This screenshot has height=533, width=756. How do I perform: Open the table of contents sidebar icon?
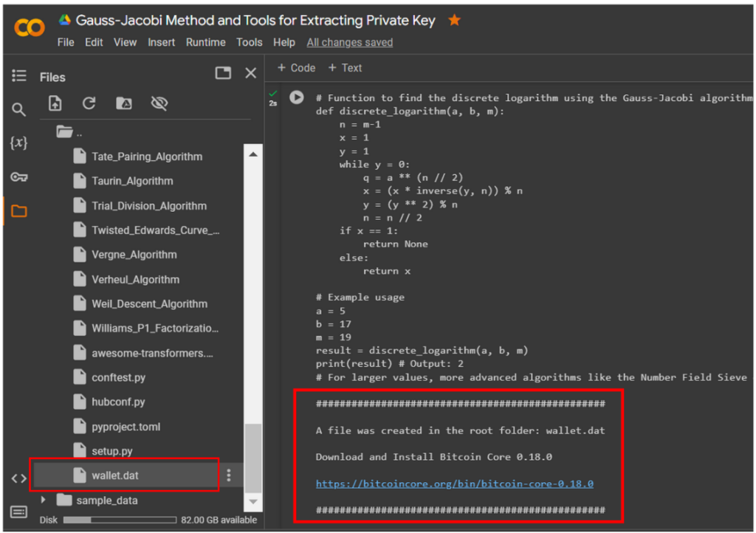pos(19,75)
